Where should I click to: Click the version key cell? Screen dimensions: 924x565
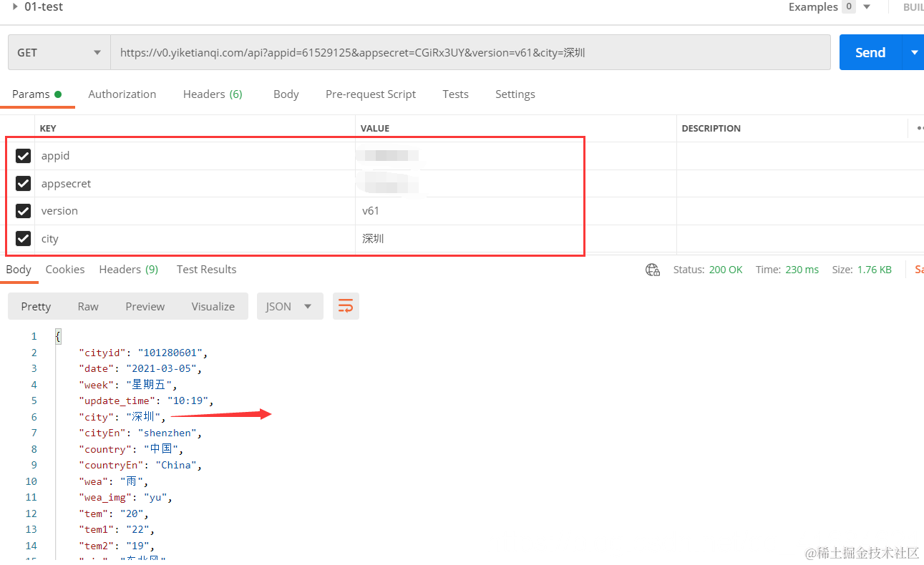tap(195, 211)
